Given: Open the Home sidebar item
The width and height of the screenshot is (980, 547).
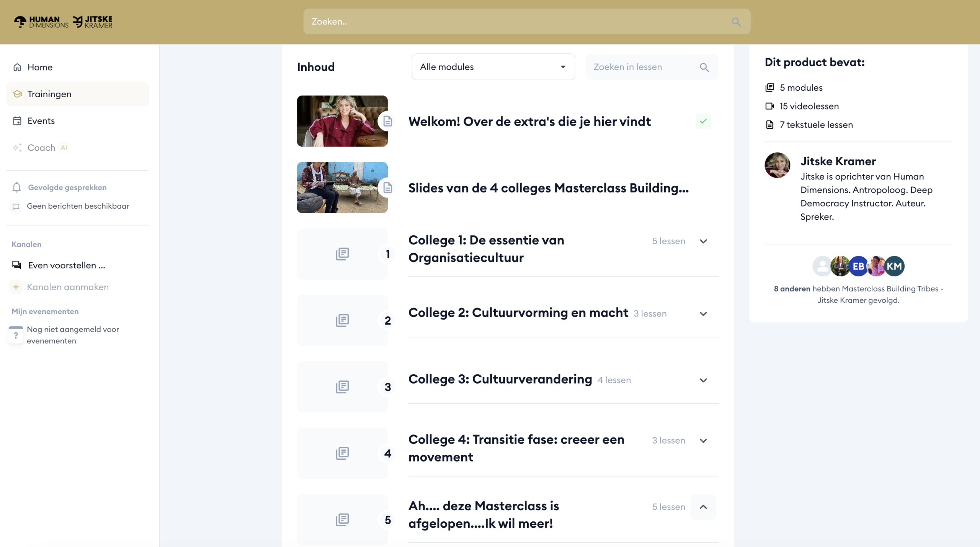Looking at the screenshot, I should (x=40, y=67).
